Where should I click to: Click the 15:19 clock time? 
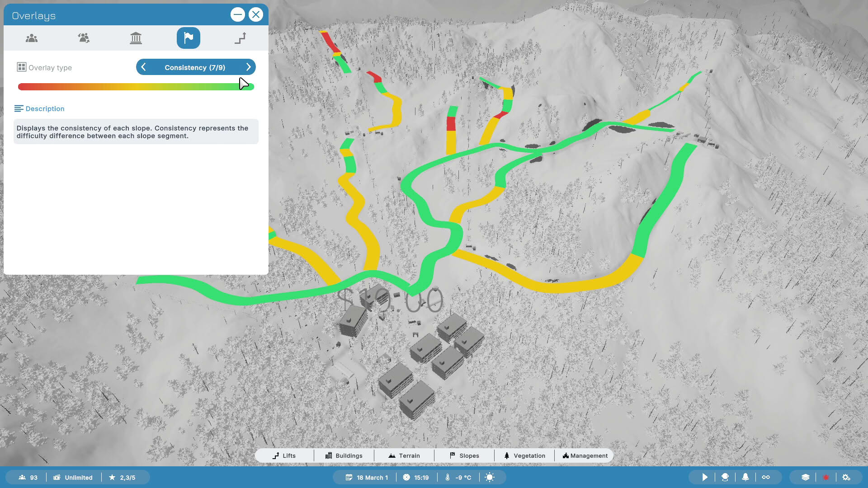click(416, 478)
